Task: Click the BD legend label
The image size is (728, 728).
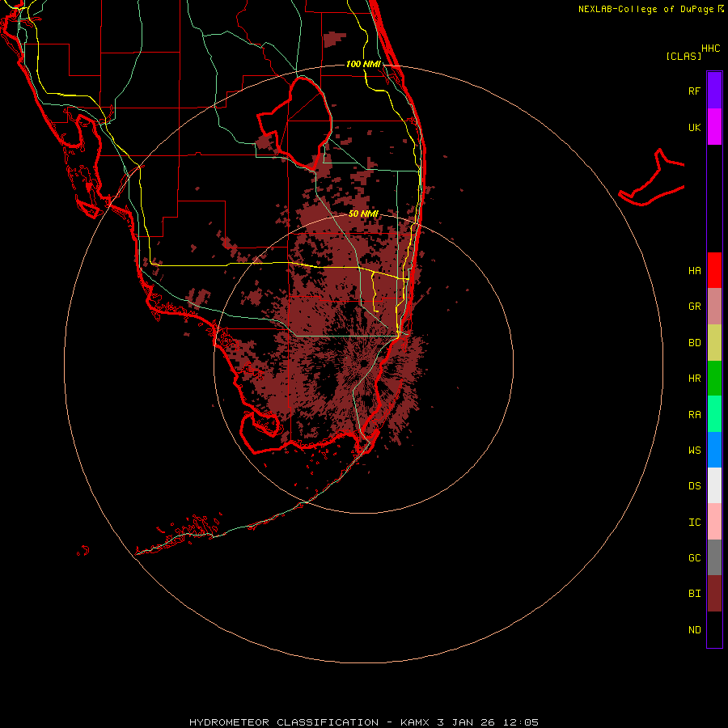Action: pos(694,343)
